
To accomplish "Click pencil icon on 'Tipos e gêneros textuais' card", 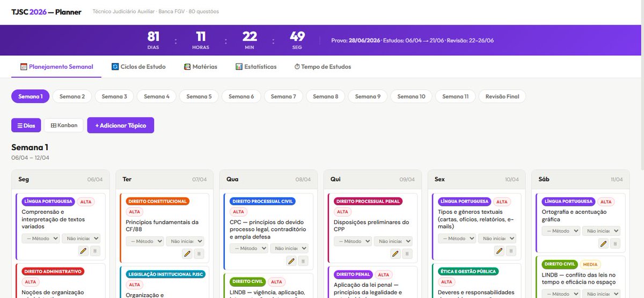I will coord(500,250).
